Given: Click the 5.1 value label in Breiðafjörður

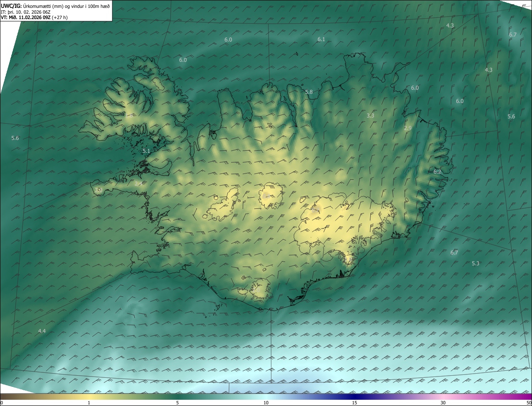Looking at the screenshot, I should [x=146, y=152].
